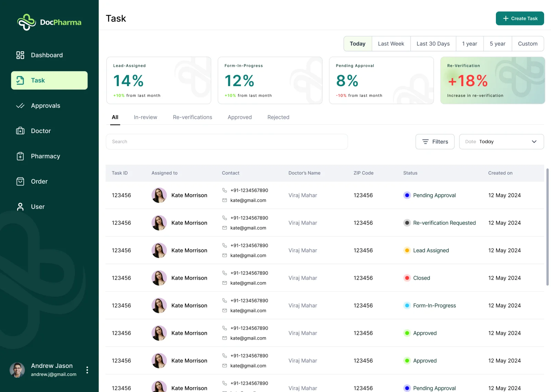Image resolution: width=551 pixels, height=392 pixels.
Task: Open Dashboard via its grid icon
Action: 20,55
